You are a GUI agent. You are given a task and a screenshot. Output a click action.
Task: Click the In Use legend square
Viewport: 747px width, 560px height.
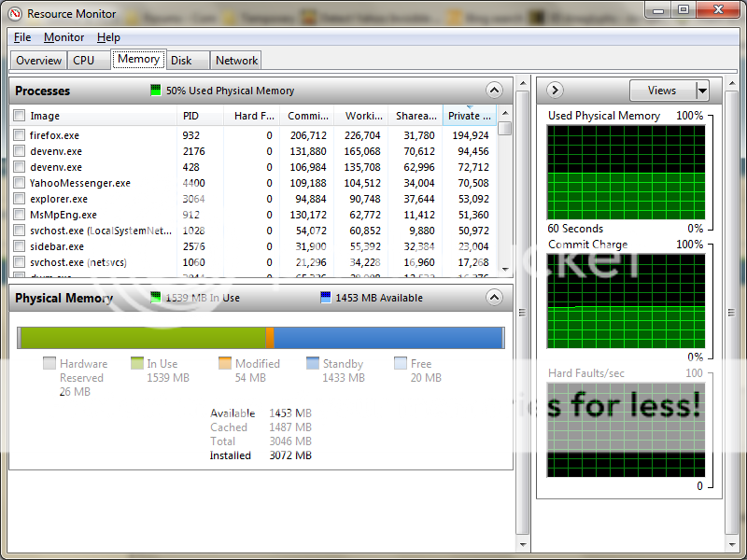point(137,364)
